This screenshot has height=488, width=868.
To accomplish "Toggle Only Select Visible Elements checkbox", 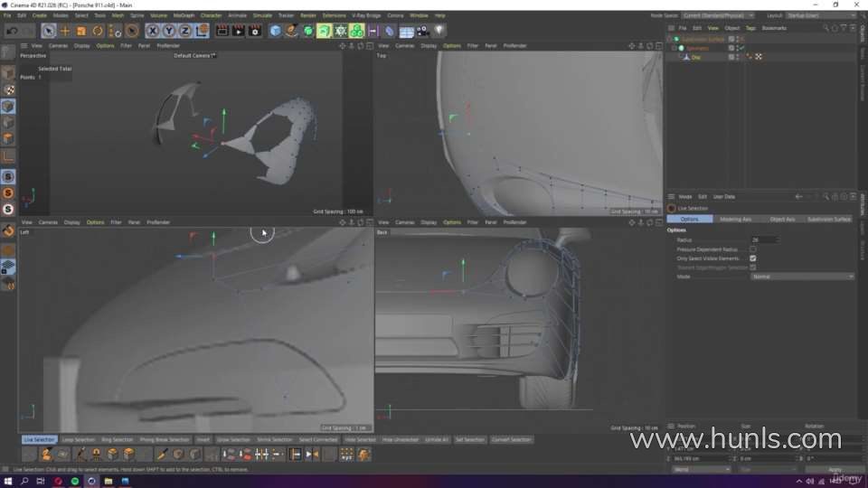I will [x=753, y=258].
